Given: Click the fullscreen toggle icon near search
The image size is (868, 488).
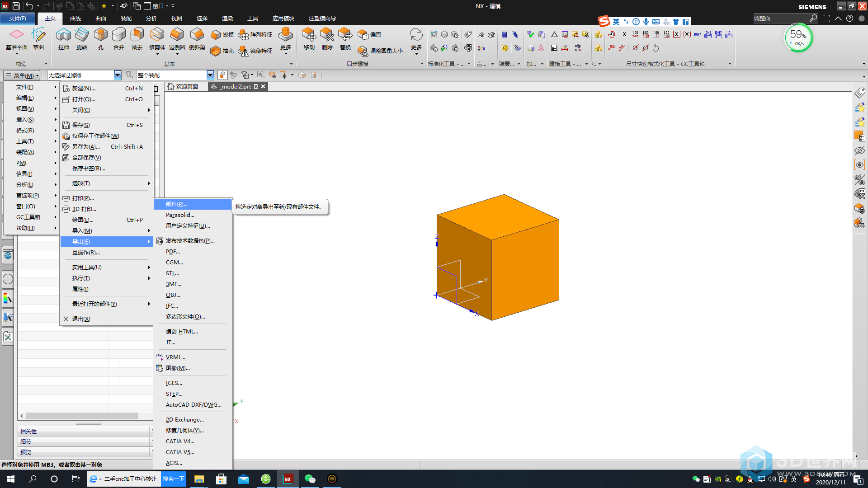Looking at the screenshot, I should point(826,19).
